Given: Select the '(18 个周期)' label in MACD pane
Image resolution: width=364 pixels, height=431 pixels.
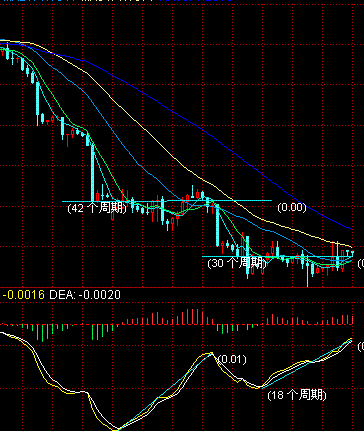Looking at the screenshot, I should (x=297, y=395).
